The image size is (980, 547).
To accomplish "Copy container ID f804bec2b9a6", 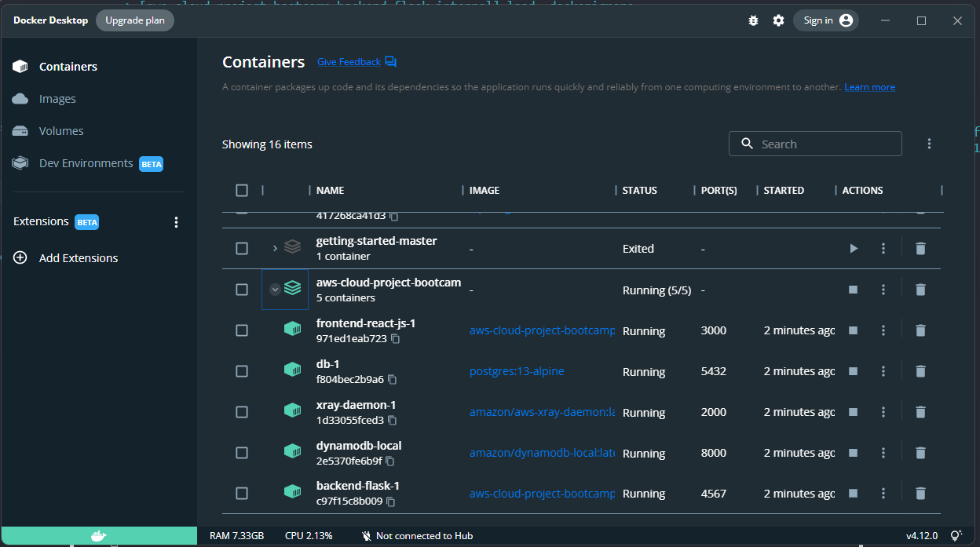I will pos(392,380).
